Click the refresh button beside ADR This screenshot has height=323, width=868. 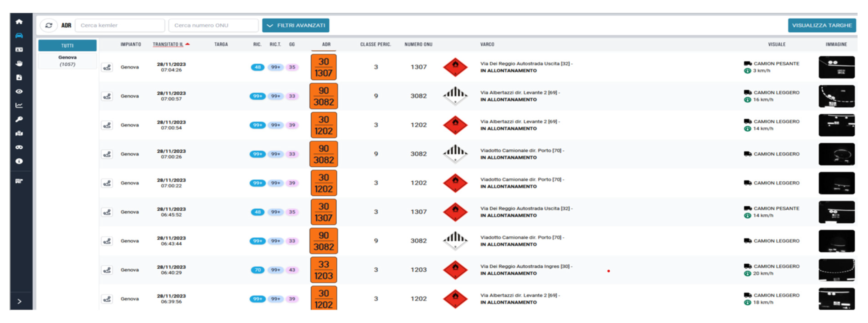pos(49,26)
